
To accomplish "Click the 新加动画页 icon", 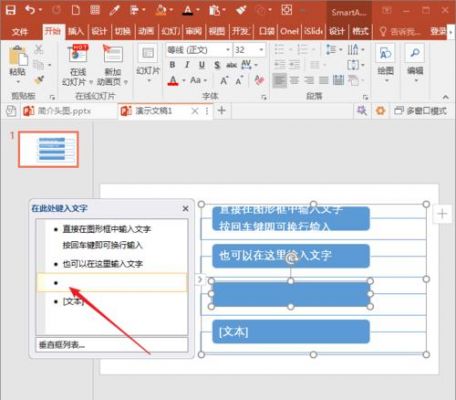I will tap(113, 54).
